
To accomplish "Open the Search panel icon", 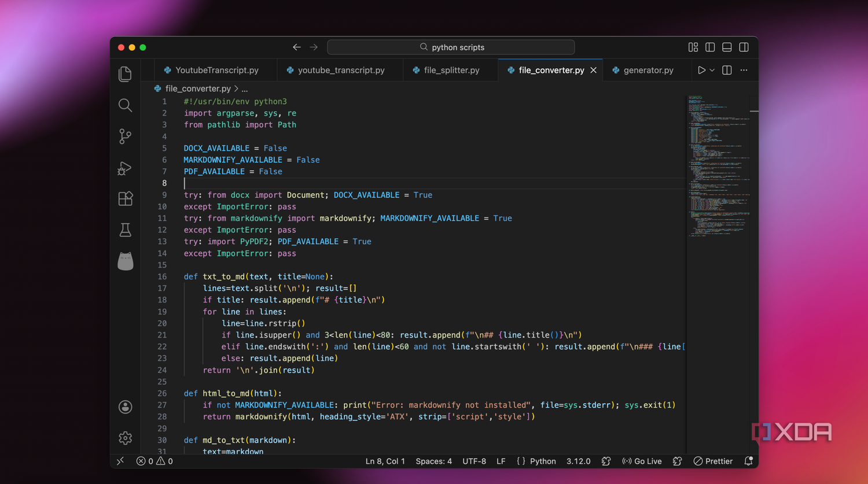I will (x=125, y=105).
